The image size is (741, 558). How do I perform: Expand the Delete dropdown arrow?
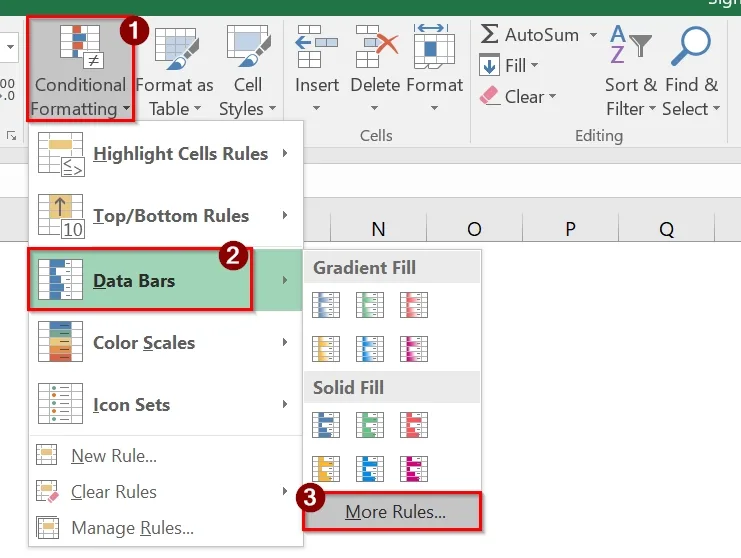tap(374, 108)
